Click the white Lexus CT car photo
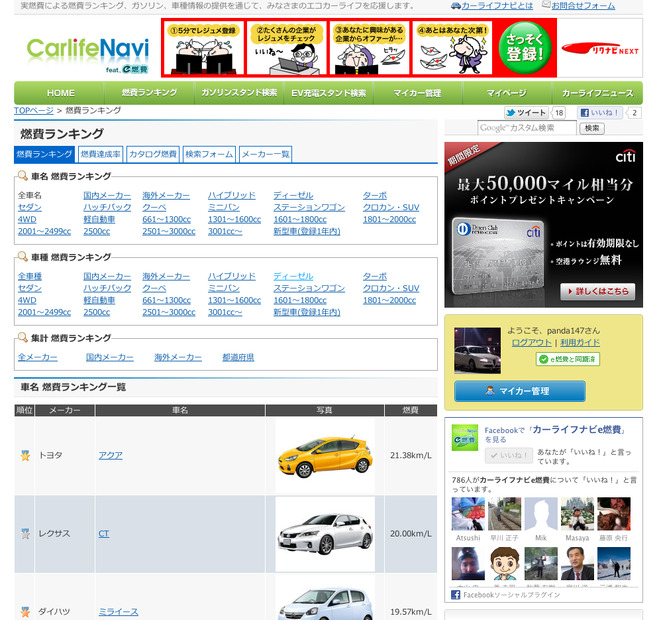Viewport: 661px width, 620px height. coord(325,534)
